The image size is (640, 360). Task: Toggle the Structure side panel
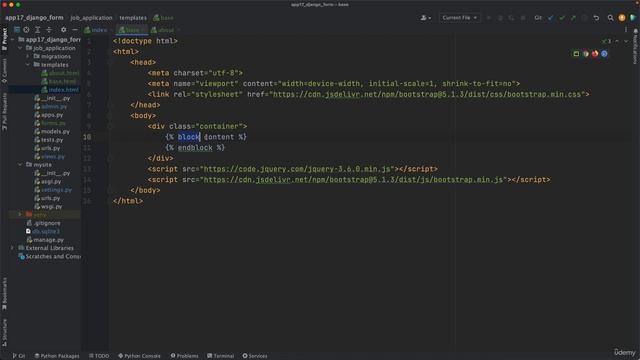click(x=4, y=333)
